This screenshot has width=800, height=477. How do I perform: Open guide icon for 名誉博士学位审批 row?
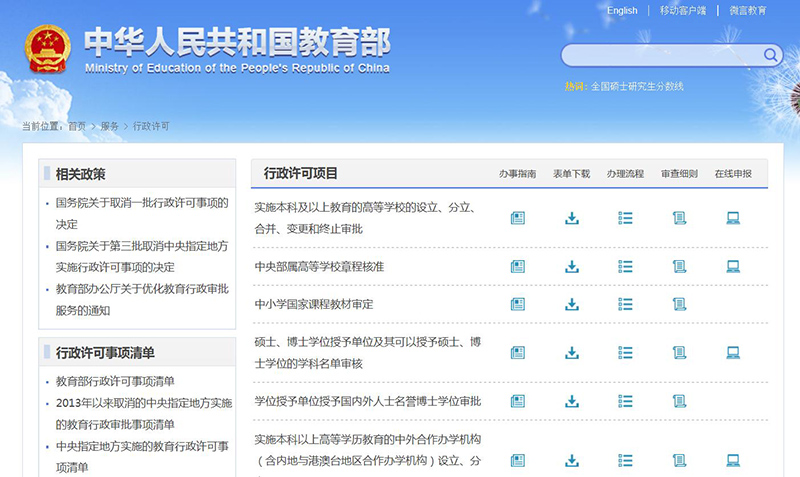click(517, 401)
